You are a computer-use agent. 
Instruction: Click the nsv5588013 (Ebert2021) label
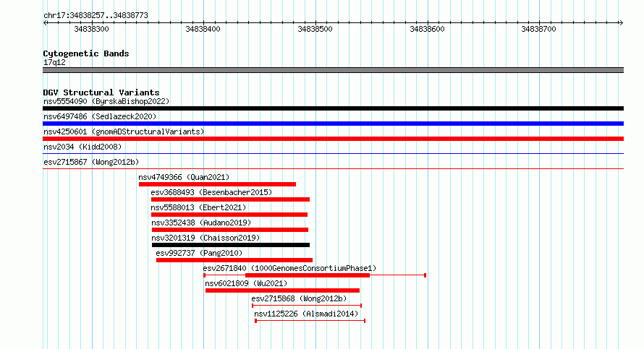pos(198,207)
